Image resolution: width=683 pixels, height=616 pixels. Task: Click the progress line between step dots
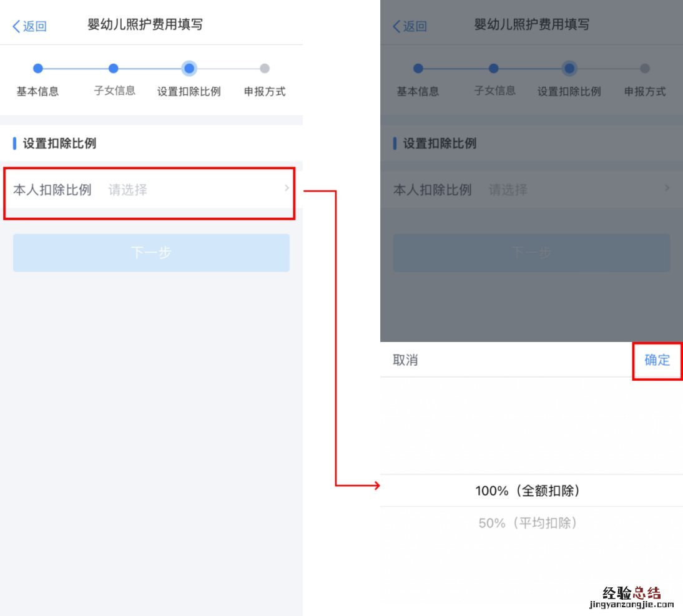(x=76, y=69)
